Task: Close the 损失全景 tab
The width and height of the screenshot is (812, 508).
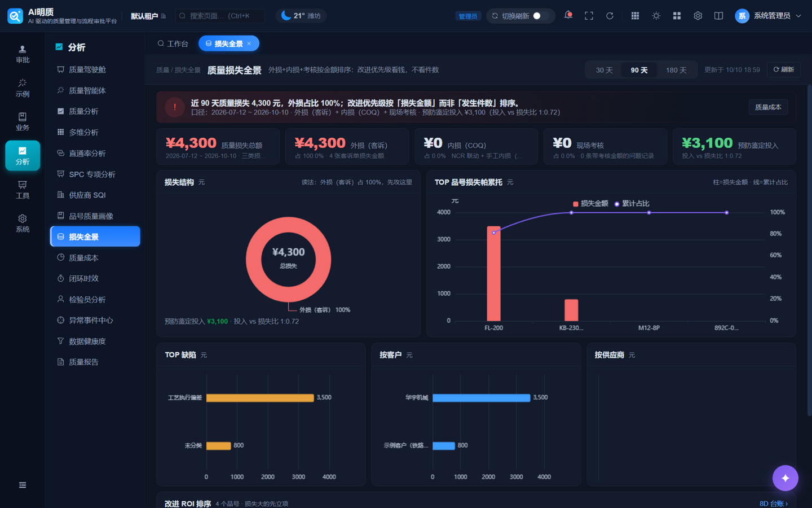Action: (249, 43)
